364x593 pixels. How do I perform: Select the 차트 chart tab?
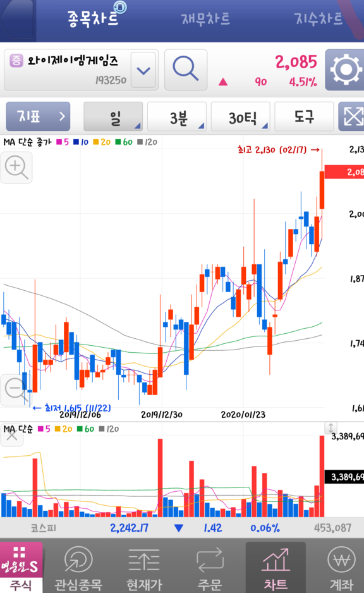(276, 568)
